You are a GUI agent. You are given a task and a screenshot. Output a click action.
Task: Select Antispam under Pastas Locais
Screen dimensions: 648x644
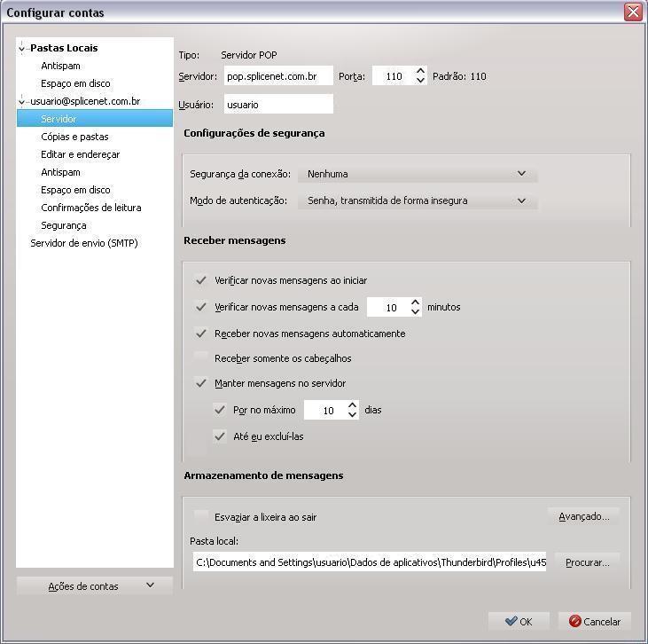pyautogui.click(x=60, y=66)
